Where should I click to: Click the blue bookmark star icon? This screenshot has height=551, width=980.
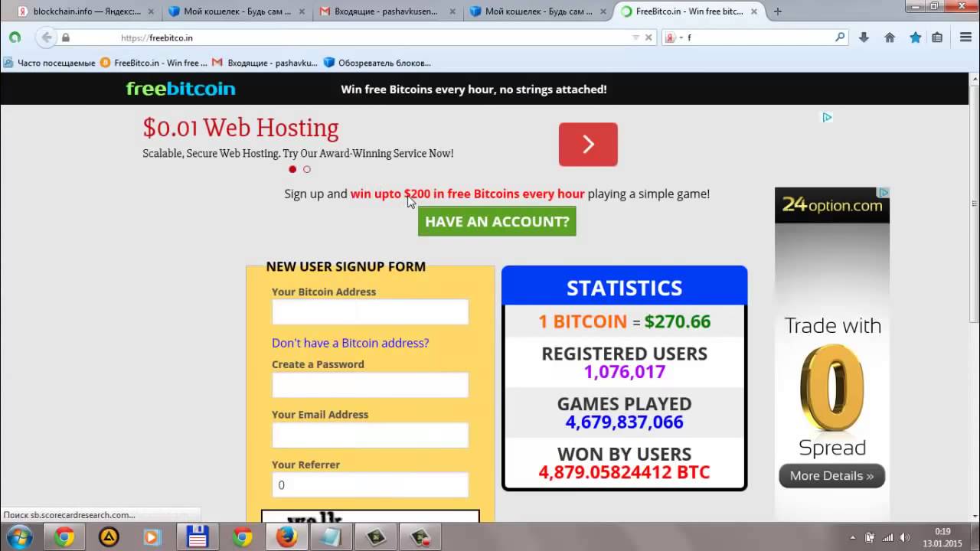915,37
